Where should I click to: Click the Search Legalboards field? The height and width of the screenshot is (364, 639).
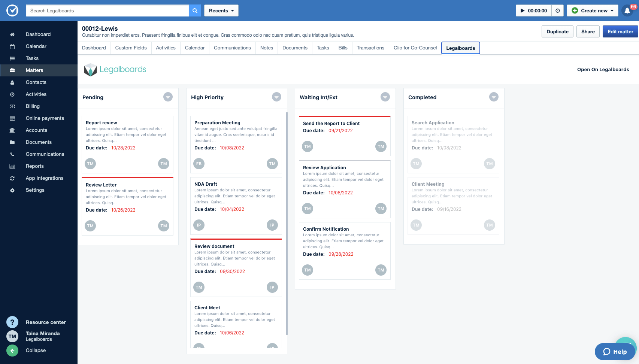[x=107, y=10]
